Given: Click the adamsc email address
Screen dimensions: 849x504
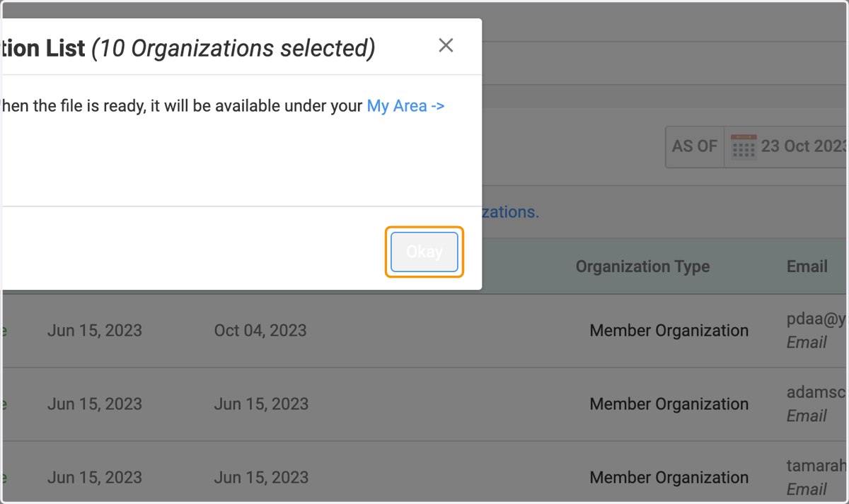Looking at the screenshot, I should (817, 393).
